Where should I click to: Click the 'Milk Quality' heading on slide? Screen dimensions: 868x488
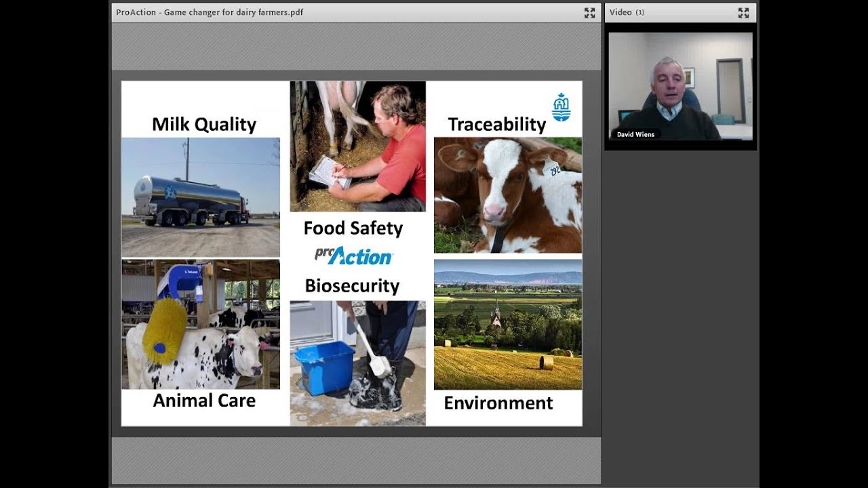pos(204,124)
